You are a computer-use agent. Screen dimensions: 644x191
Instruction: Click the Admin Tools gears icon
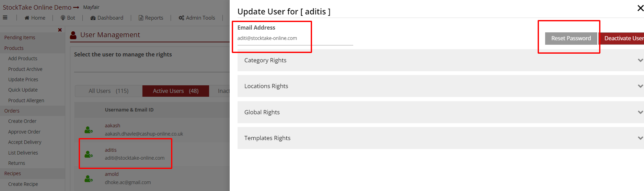click(181, 18)
